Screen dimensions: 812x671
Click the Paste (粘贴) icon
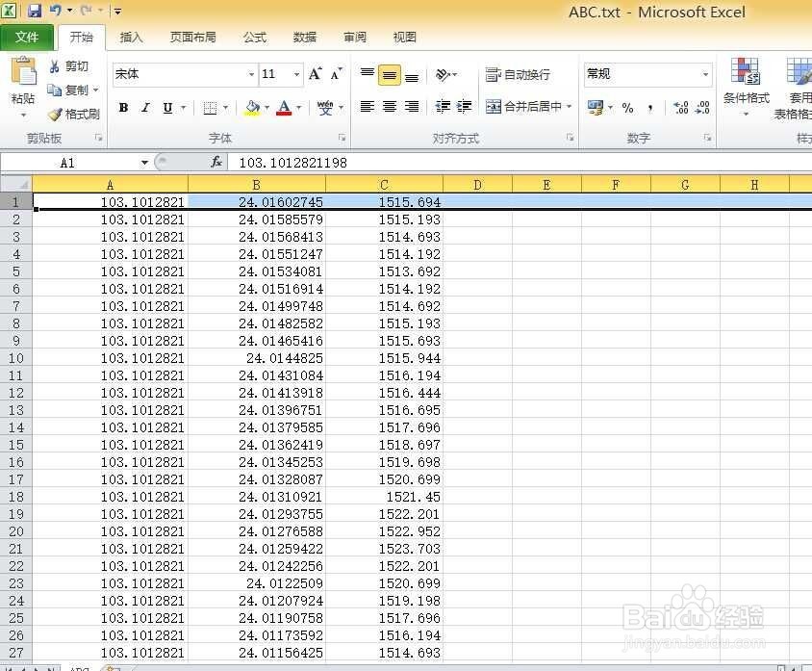pyautogui.click(x=23, y=71)
